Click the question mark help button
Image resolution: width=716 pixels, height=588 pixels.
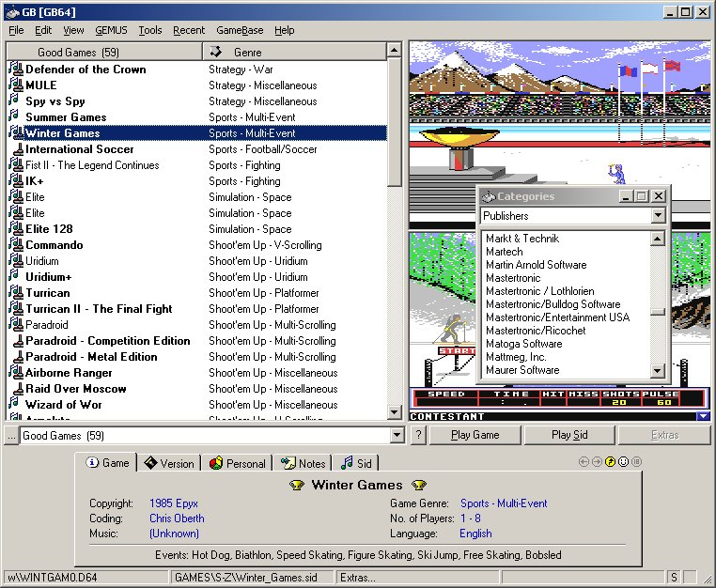click(418, 435)
